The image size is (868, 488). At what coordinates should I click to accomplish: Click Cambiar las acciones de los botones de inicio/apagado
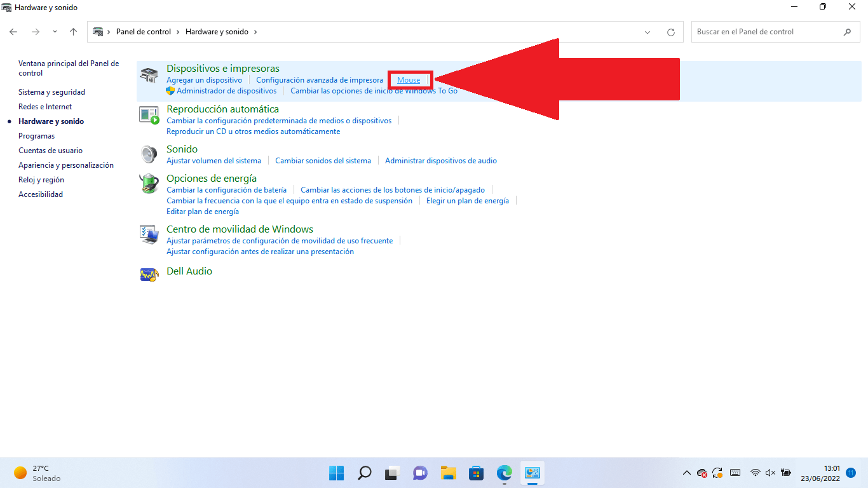tap(393, 190)
